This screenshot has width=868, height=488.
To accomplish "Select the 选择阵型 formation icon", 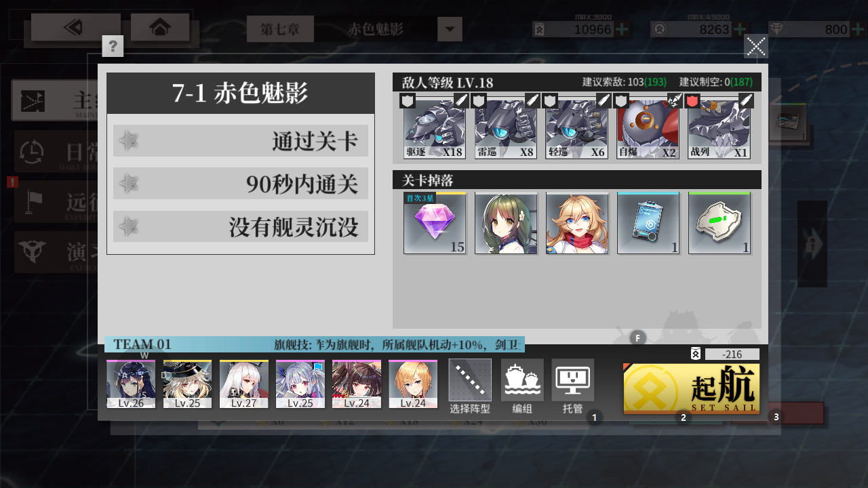I will click(470, 386).
